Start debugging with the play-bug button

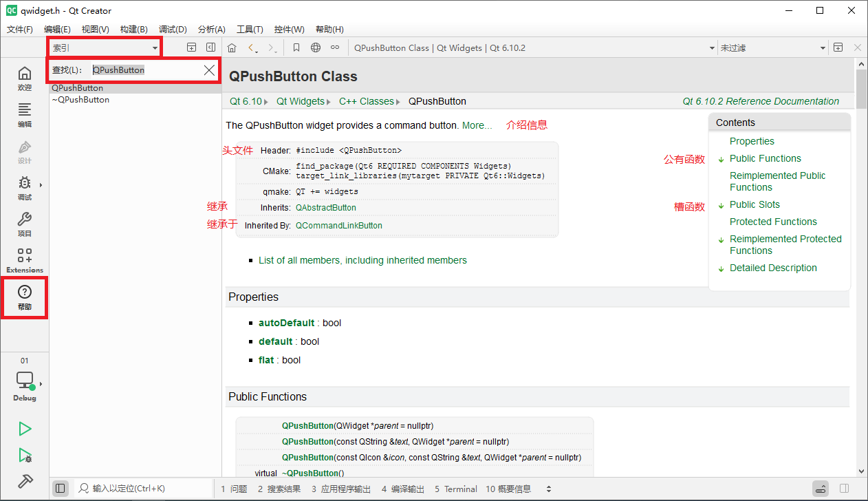point(25,455)
